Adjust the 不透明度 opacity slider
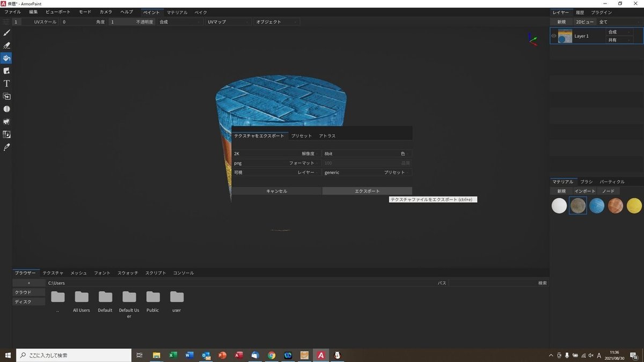Viewport: 644px width, 362px height. point(132,22)
